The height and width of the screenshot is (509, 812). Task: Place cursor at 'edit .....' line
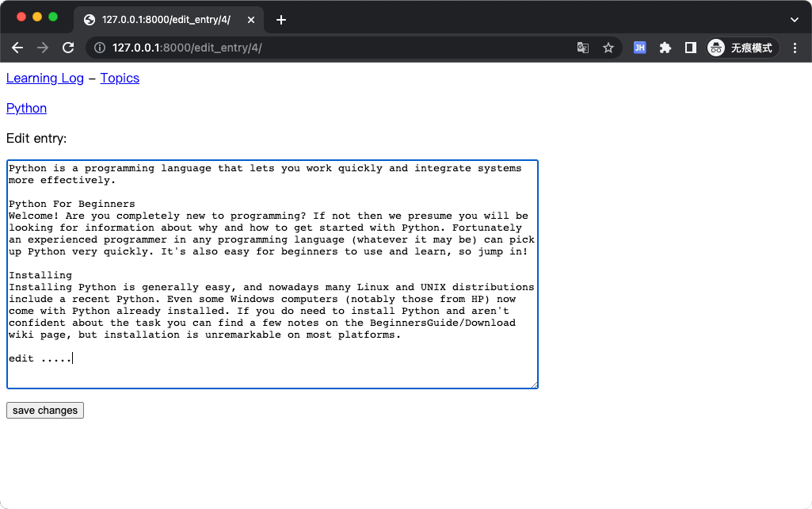(40, 358)
